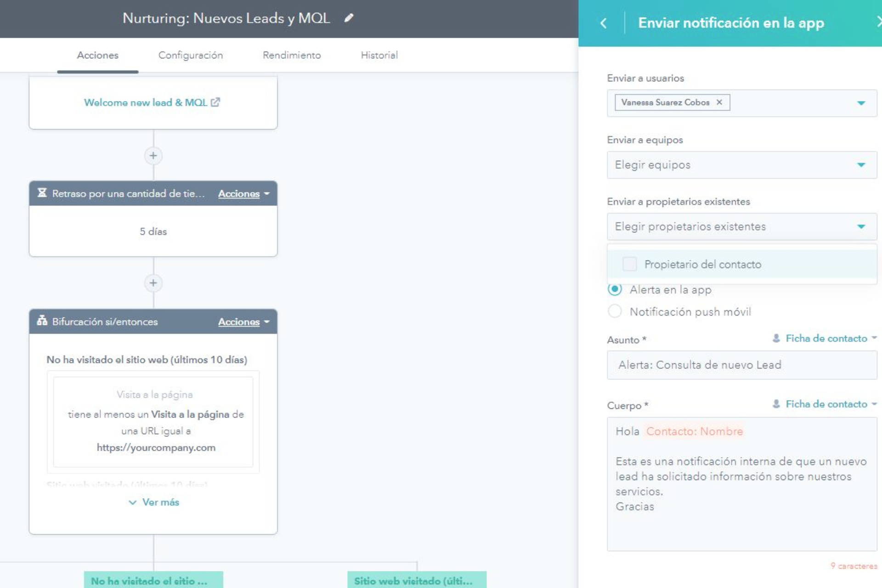This screenshot has width=882, height=588.
Task: Open Acciones menu on delay card
Action: click(243, 193)
